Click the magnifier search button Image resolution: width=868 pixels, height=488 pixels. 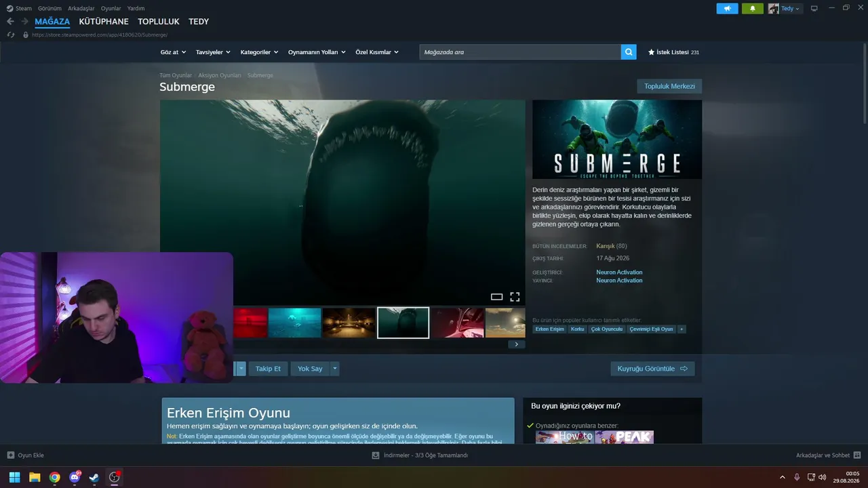click(x=629, y=52)
